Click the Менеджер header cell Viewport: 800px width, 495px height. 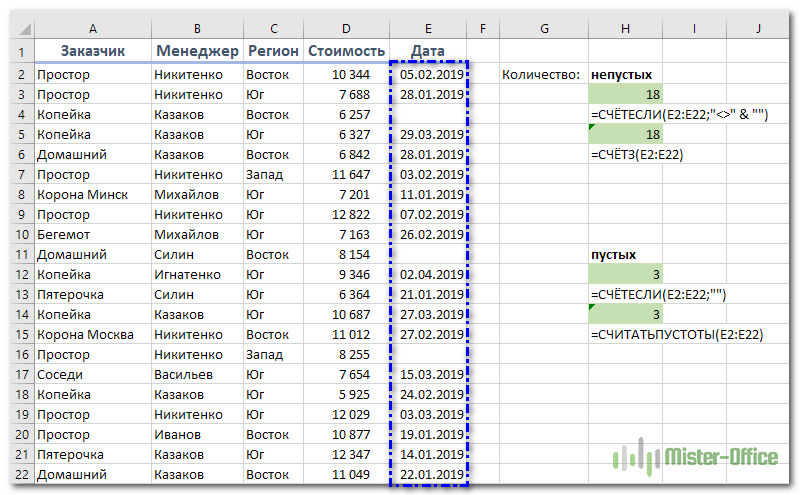[x=197, y=51]
